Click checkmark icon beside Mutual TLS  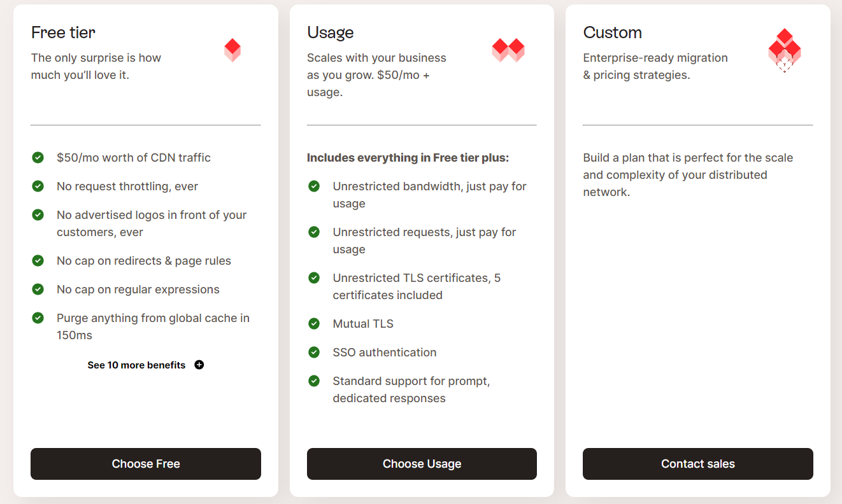[x=314, y=323]
